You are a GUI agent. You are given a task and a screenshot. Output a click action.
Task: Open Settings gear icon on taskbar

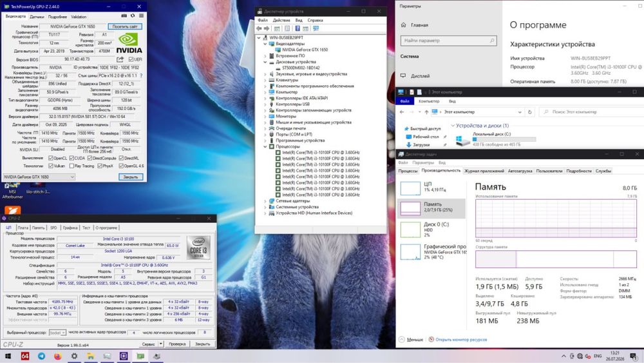74,356
